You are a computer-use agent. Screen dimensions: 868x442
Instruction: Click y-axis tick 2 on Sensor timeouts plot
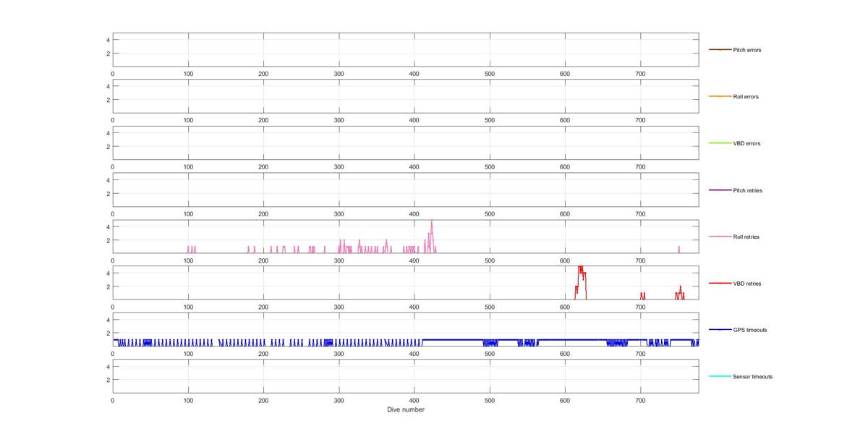click(x=108, y=380)
